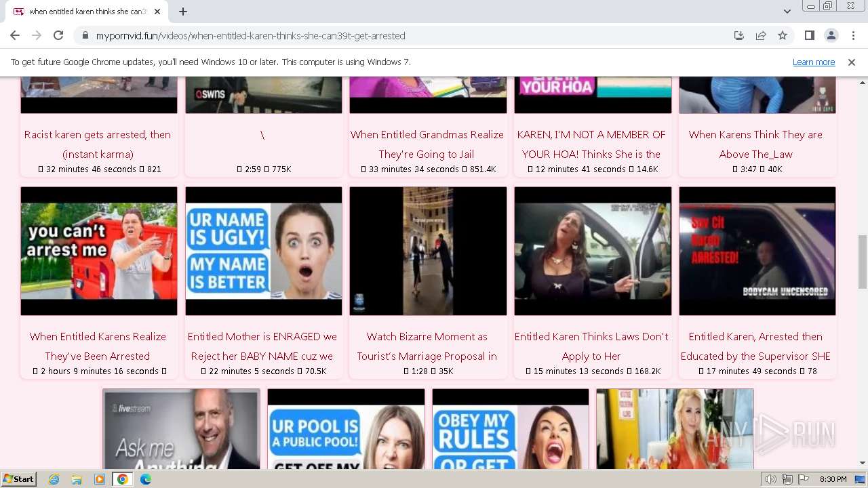
Task: Bookmark this page with the star icon
Action: point(783,35)
